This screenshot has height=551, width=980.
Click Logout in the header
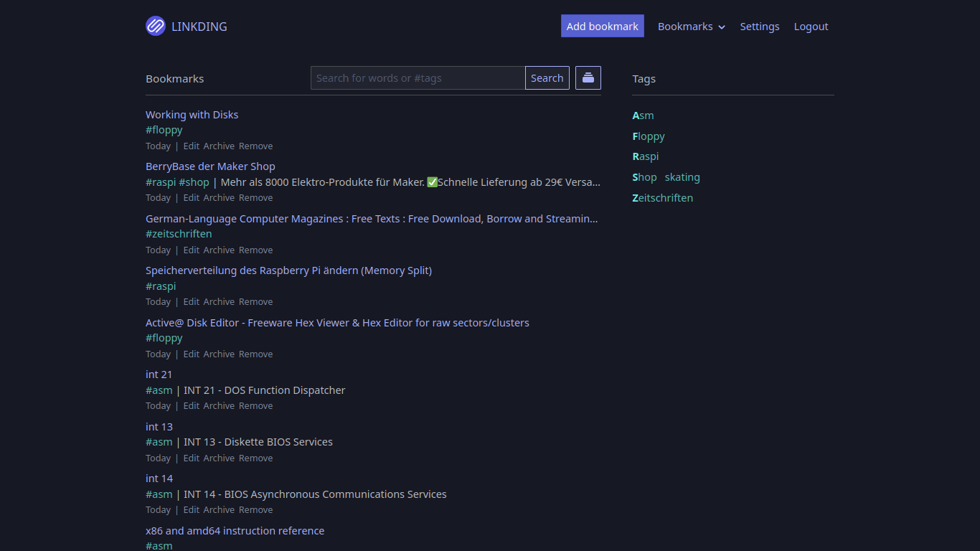[x=811, y=27]
